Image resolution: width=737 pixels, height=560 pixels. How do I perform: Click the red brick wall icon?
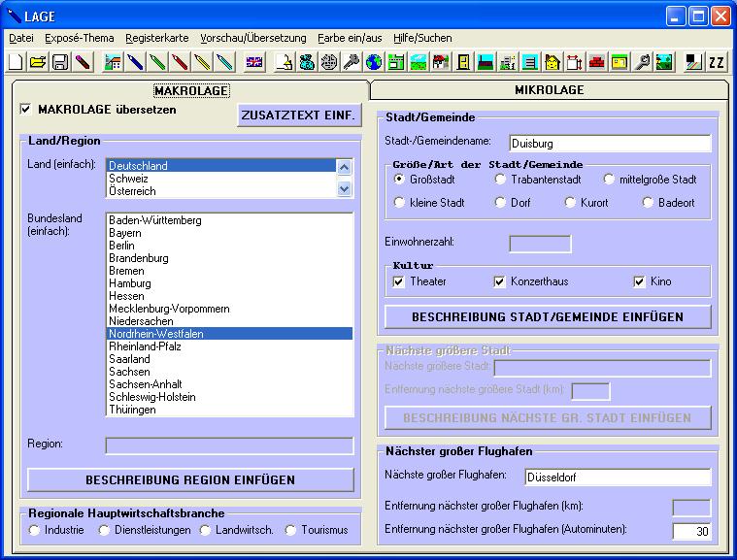tap(597, 63)
